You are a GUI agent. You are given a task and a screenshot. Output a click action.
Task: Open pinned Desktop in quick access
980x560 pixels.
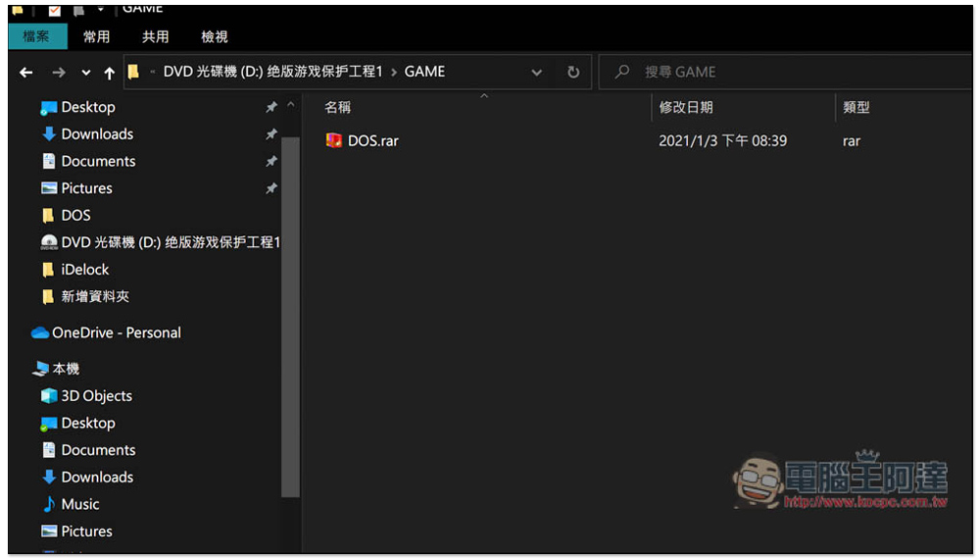[88, 107]
